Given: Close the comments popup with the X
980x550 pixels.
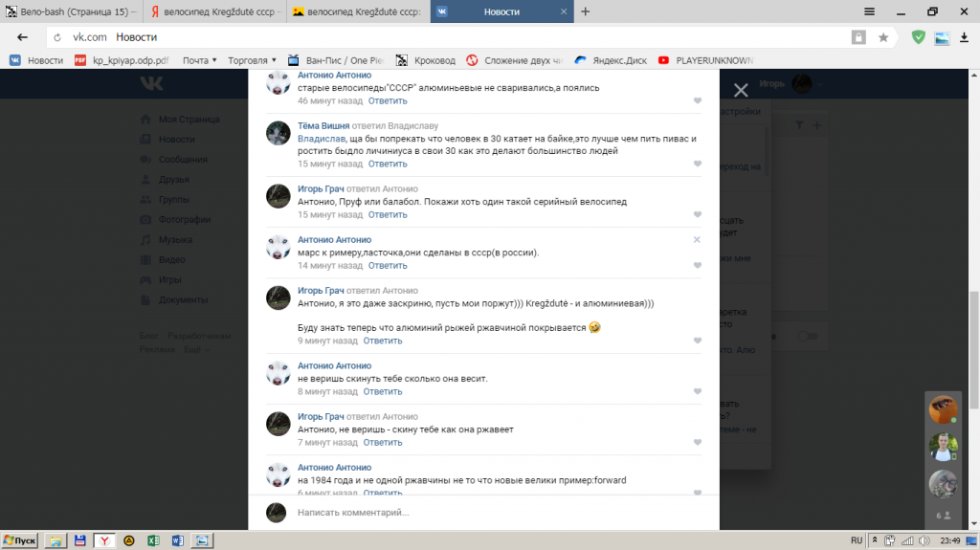Looking at the screenshot, I should click(x=740, y=90).
